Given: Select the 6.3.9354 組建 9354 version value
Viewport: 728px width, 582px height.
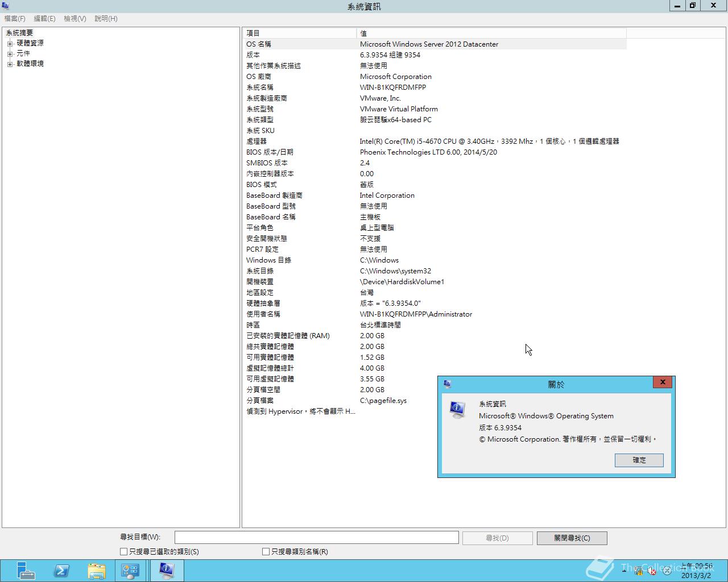Looking at the screenshot, I should point(390,55).
